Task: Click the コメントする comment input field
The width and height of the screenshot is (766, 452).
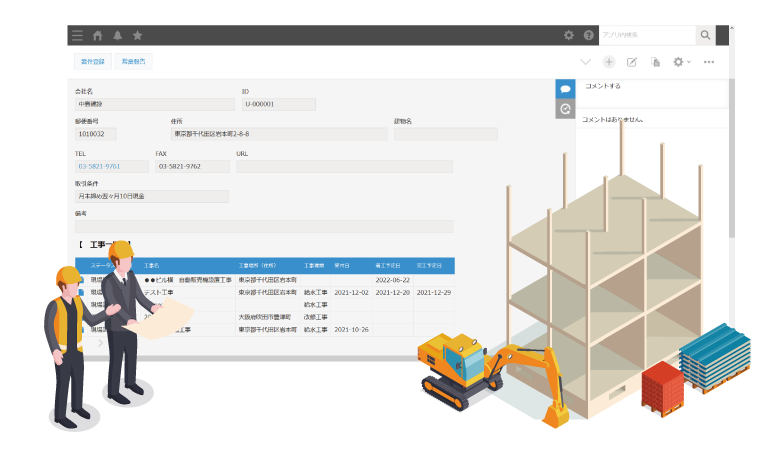Action: [x=650, y=87]
